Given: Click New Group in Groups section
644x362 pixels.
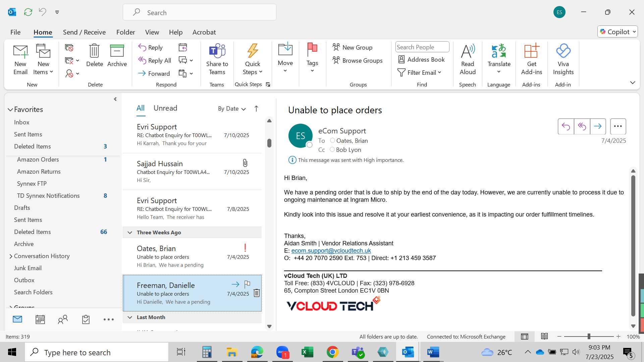Looking at the screenshot, I should coord(352,48).
